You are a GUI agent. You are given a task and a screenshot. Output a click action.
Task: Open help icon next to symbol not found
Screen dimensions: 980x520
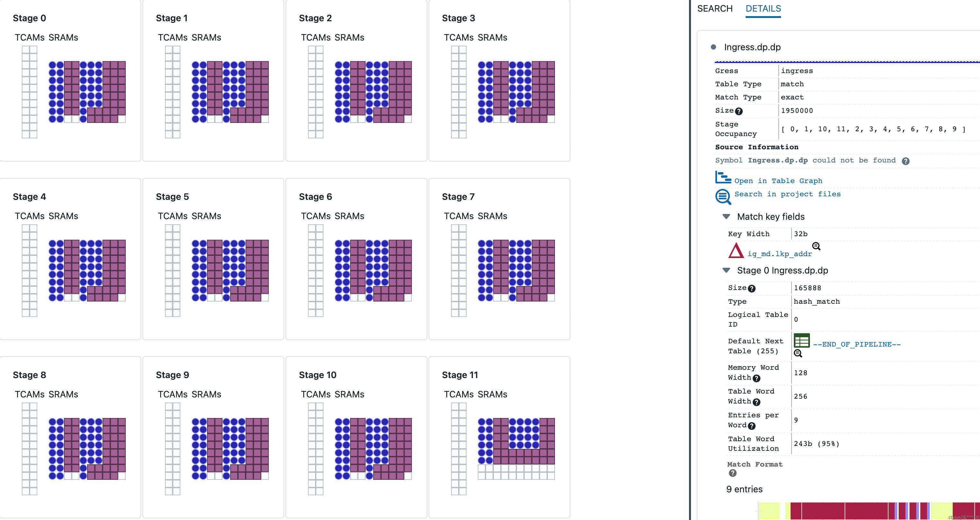click(x=905, y=161)
